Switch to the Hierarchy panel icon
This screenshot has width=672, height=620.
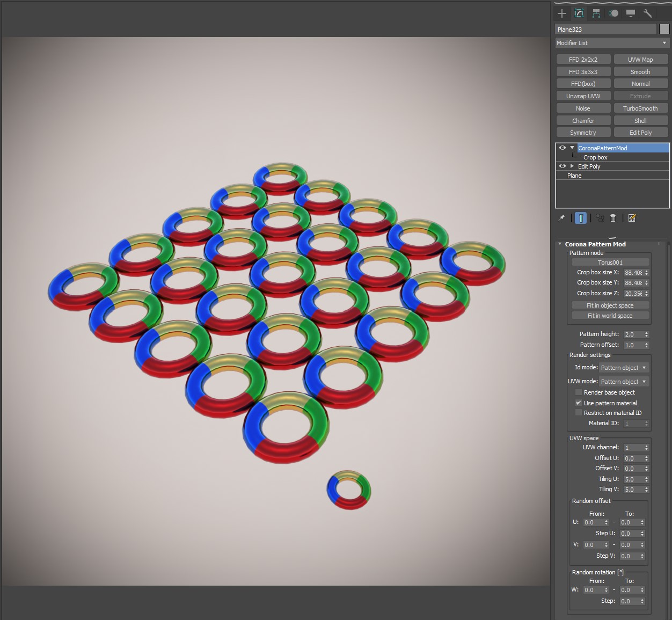tap(596, 13)
